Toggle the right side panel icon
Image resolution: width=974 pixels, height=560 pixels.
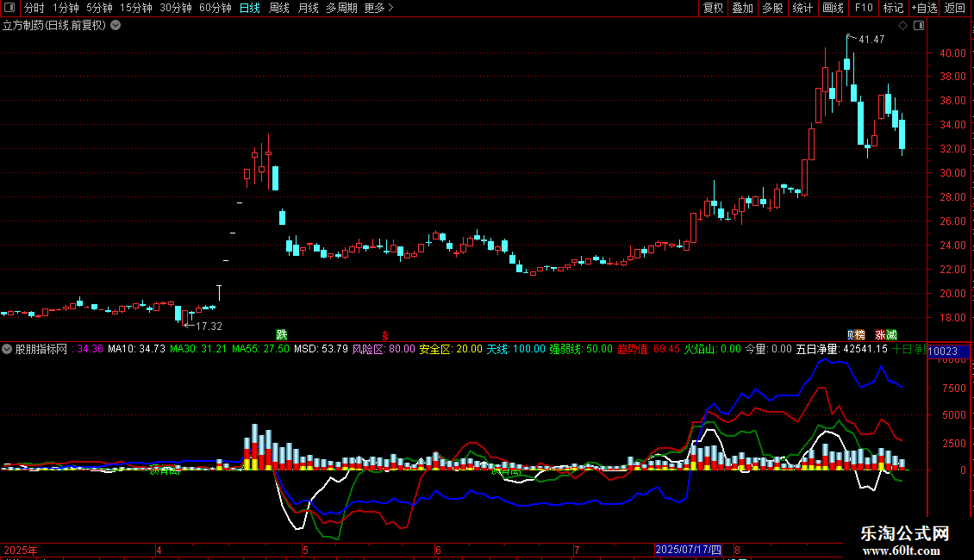click(919, 26)
